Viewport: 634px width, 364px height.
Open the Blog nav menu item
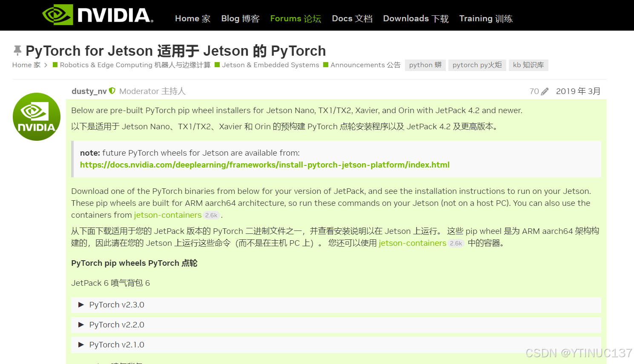pos(240,19)
